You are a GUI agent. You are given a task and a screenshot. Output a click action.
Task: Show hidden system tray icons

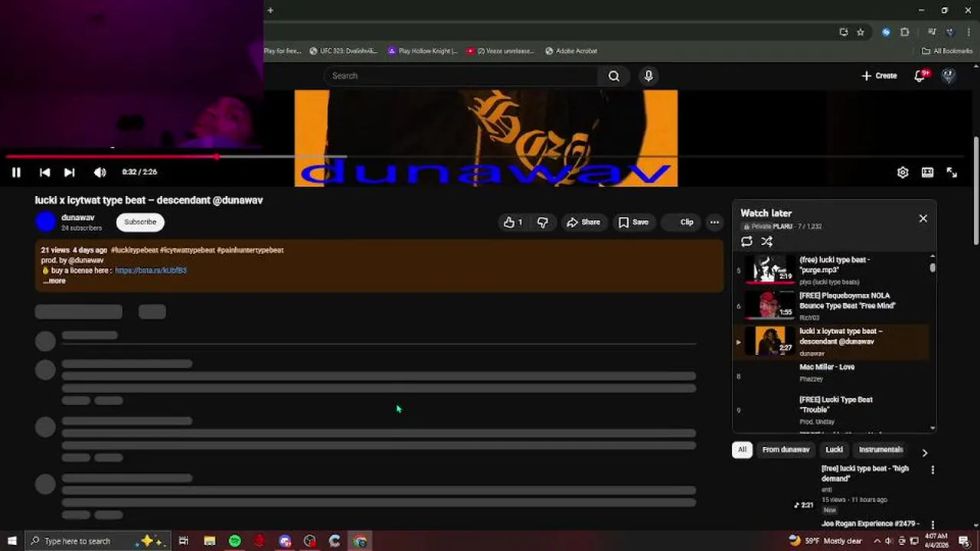click(877, 541)
